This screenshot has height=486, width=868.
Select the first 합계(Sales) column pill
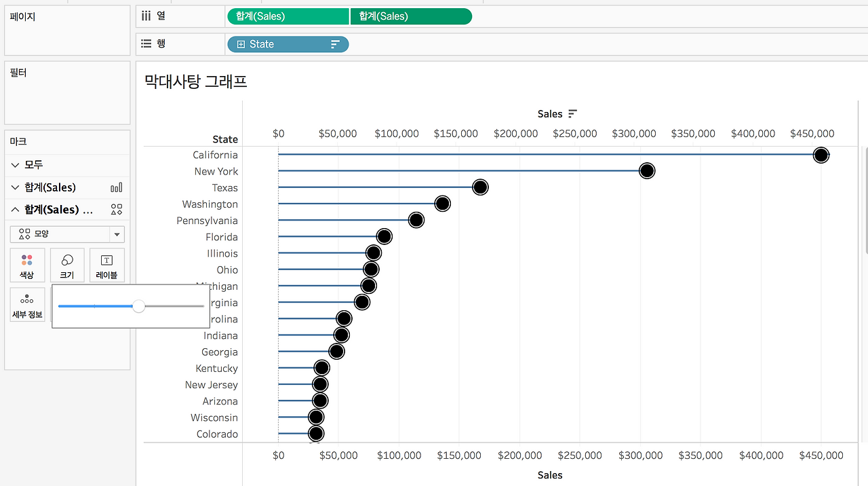pyautogui.click(x=288, y=16)
